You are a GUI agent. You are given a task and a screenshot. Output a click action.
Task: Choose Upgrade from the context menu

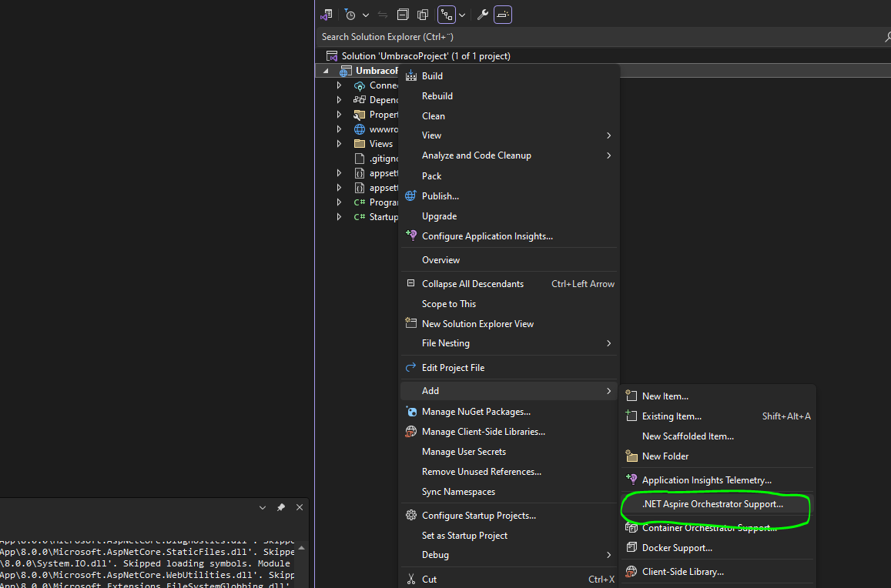click(509, 216)
